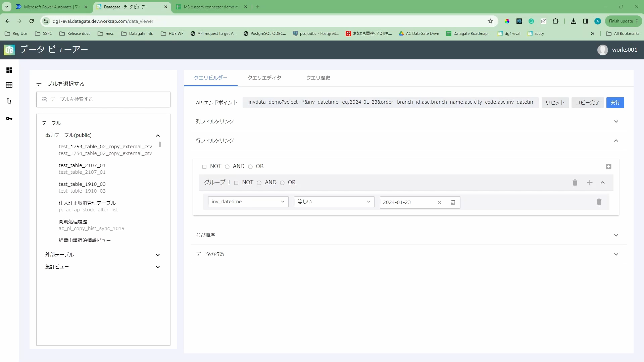Click the リセット reset button

pyautogui.click(x=555, y=102)
